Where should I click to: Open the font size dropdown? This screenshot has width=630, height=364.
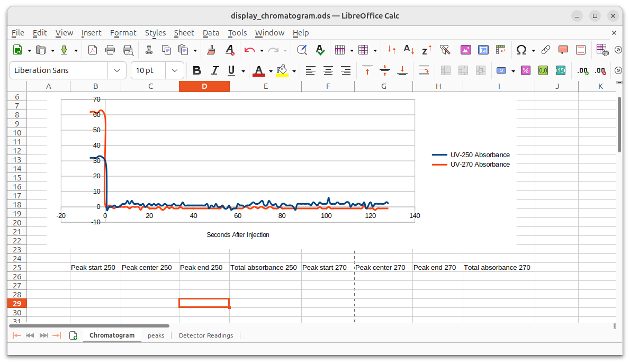pos(174,70)
